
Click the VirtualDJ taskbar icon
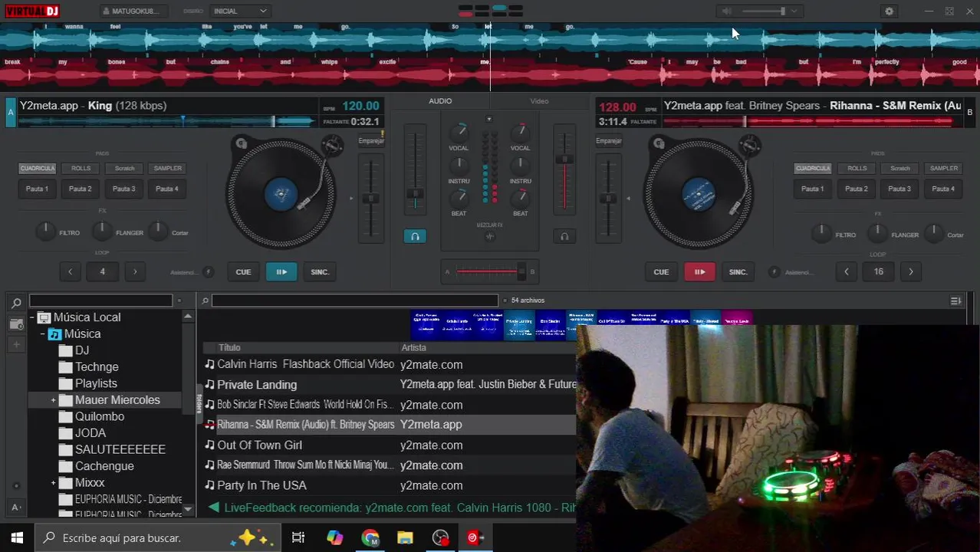[x=475, y=537]
